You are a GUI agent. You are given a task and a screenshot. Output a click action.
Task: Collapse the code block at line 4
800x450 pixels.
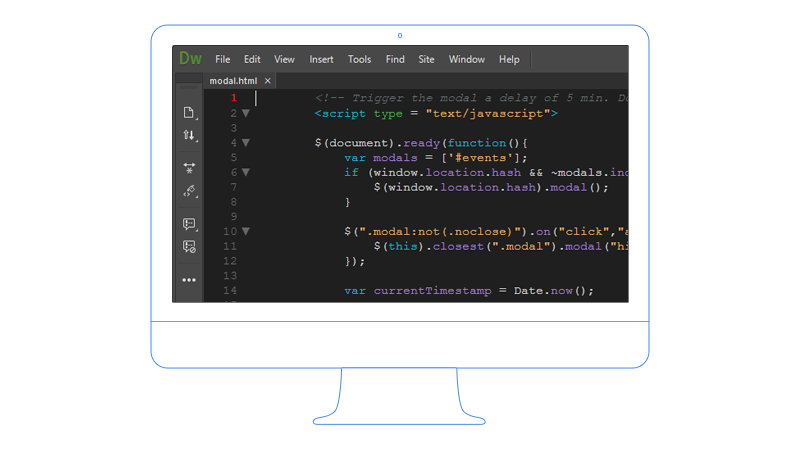point(245,143)
